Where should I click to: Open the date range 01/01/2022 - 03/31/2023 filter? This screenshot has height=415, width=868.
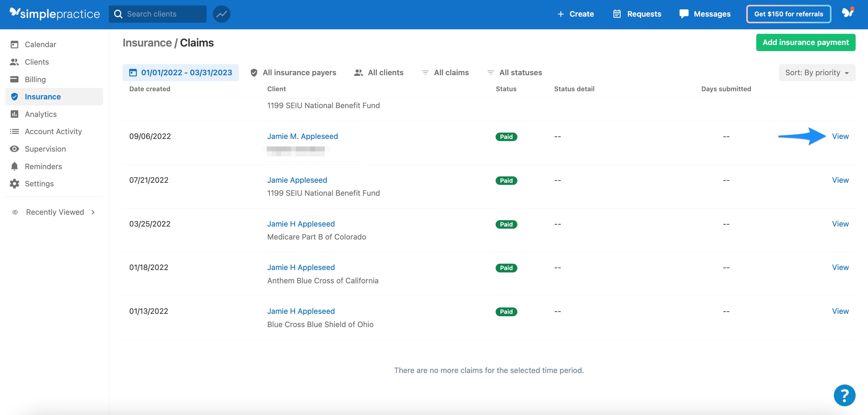(x=181, y=72)
